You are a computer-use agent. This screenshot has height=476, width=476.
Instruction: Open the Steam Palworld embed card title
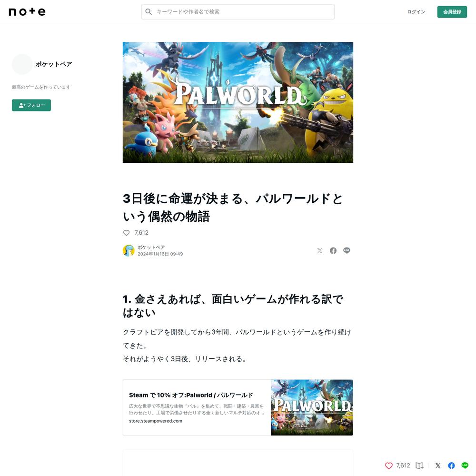[191, 395]
